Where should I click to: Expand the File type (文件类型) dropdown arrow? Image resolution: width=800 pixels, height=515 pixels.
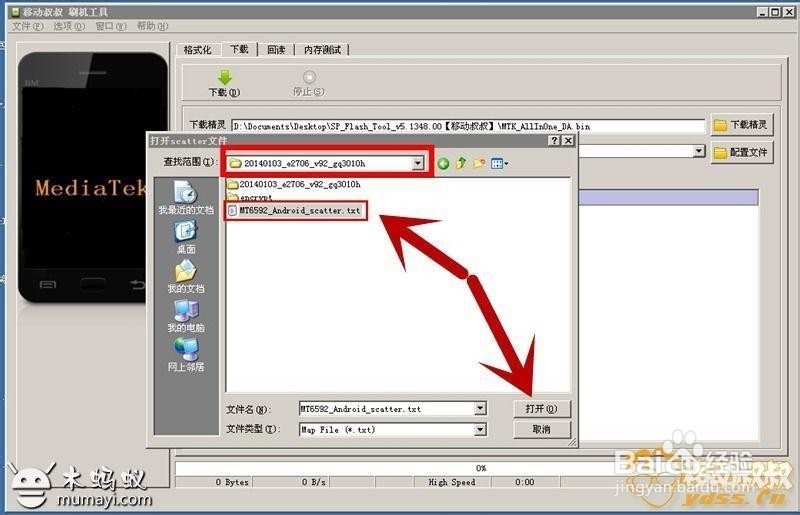(480, 430)
